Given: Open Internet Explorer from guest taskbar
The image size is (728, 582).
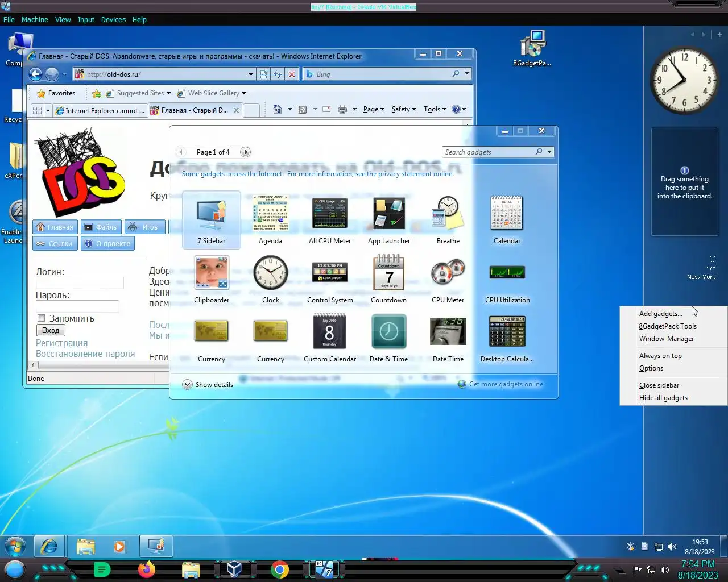Looking at the screenshot, I should 49,546.
